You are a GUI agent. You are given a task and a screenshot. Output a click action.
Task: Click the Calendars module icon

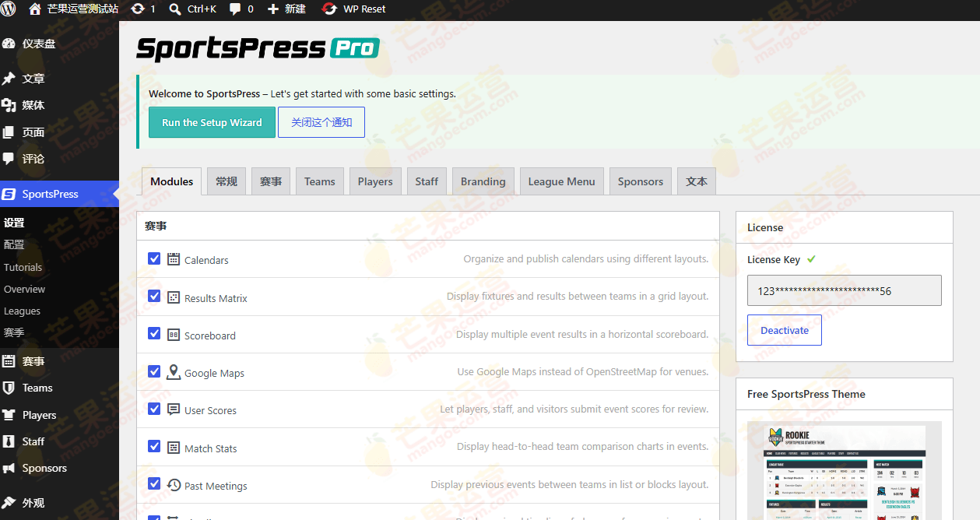click(174, 259)
